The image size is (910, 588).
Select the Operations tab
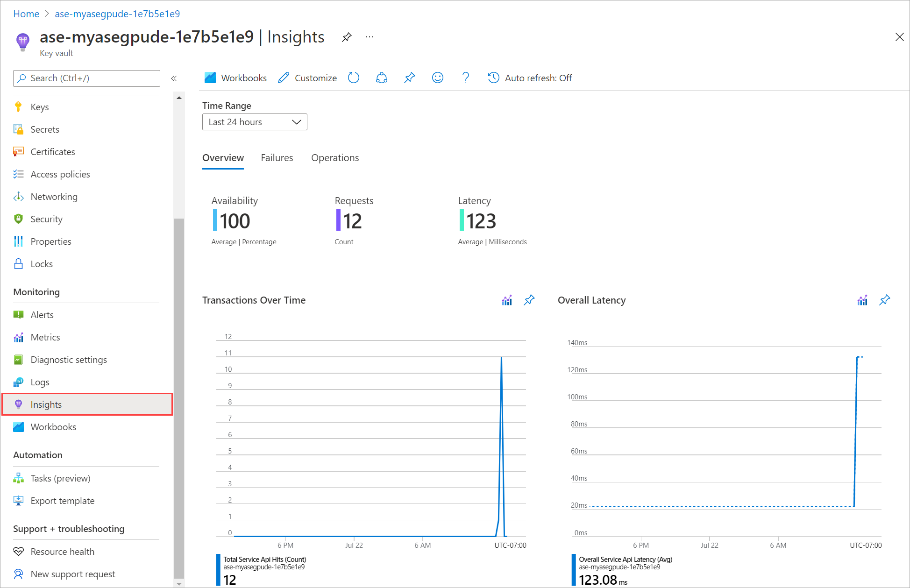pos(334,158)
